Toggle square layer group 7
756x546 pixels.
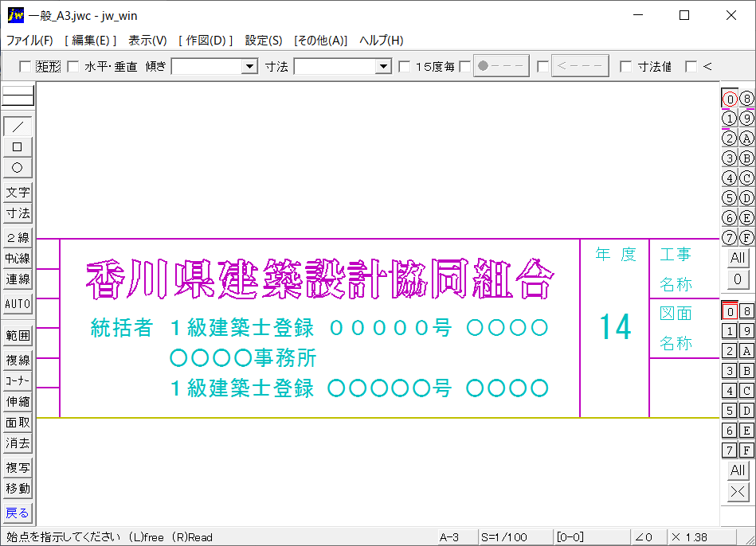point(730,450)
